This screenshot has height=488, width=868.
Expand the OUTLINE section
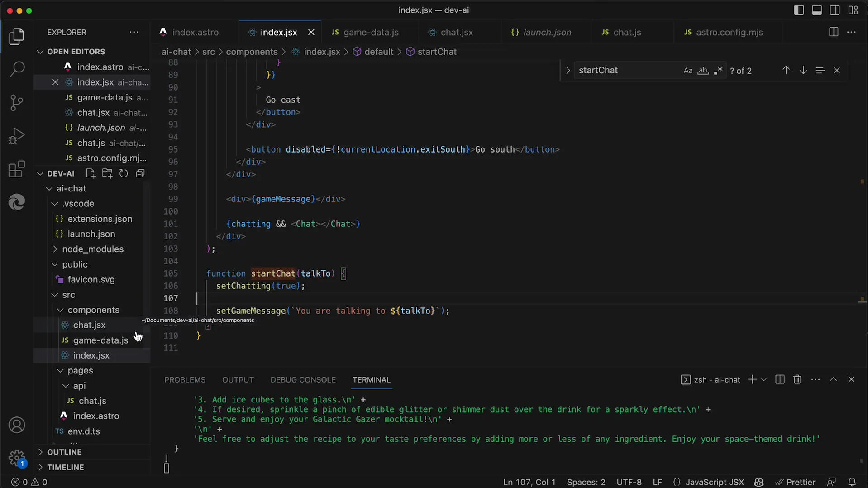92,452
